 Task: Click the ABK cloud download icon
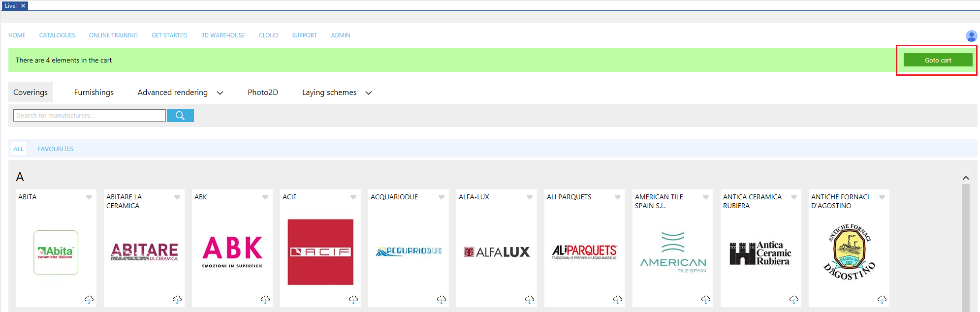265,299
